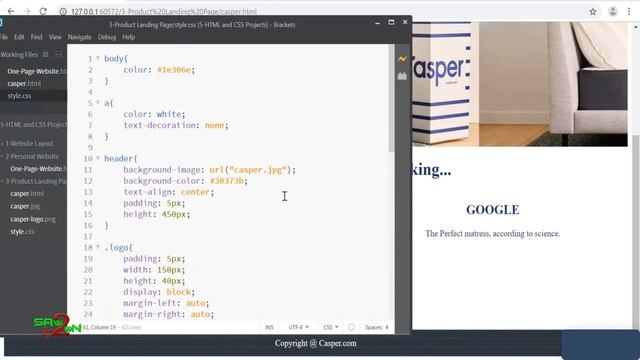The height and width of the screenshot is (360, 640).
Task: Open the project name dropdown in sidebar
Action: tap(33, 125)
